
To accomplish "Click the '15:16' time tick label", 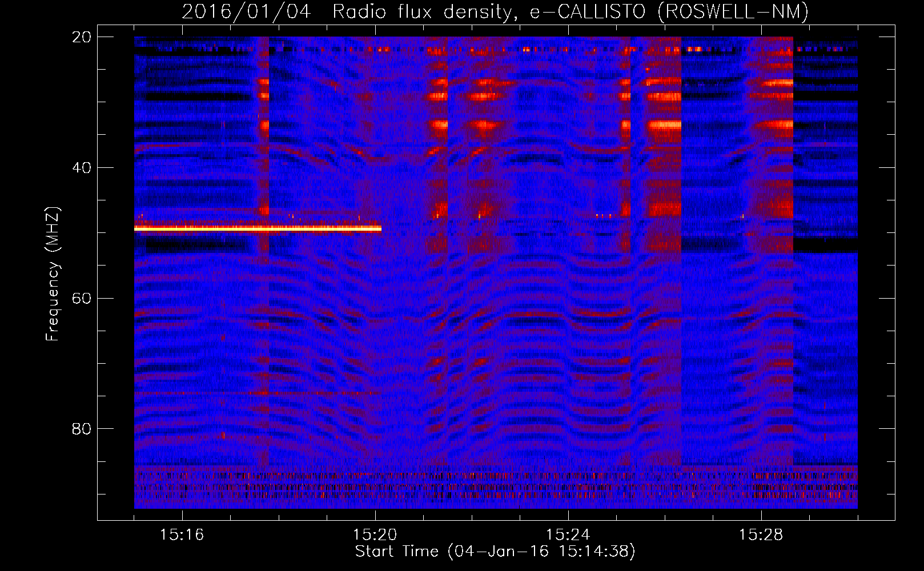I will click(182, 534).
